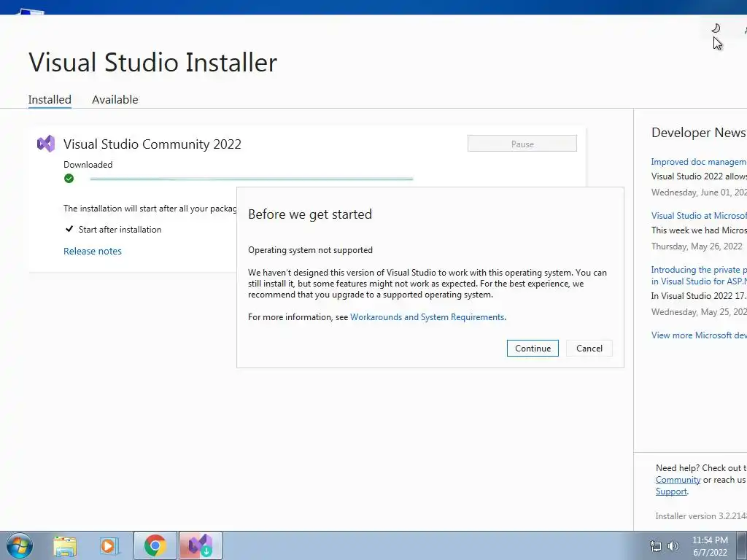The image size is (747, 560).
Task: Open the Release notes link
Action: coord(93,251)
